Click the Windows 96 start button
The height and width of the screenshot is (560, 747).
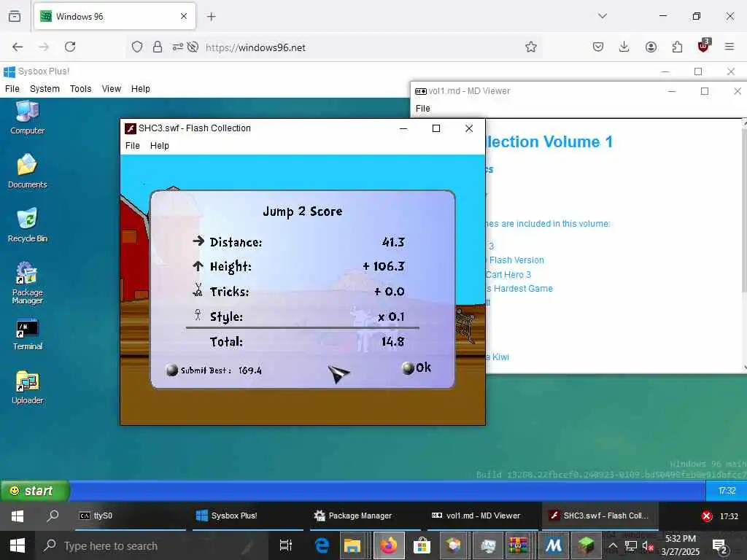point(35,491)
